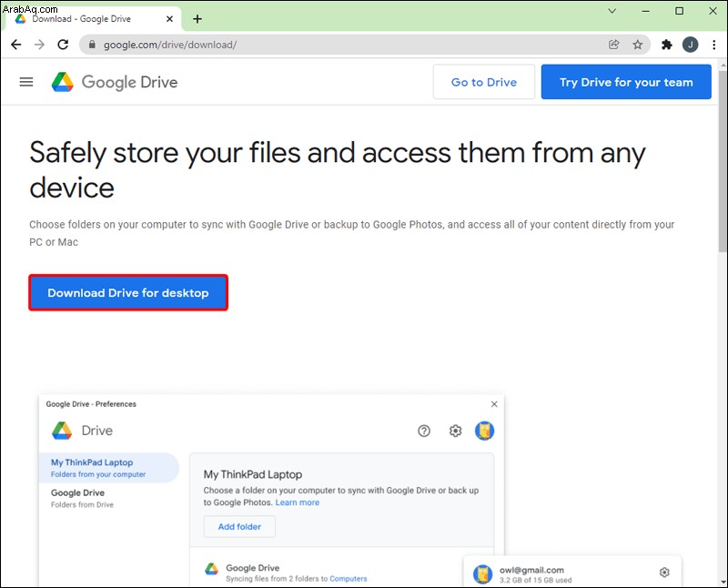This screenshot has width=728, height=588.
Task: Click the Go to Drive button
Action: tap(484, 82)
